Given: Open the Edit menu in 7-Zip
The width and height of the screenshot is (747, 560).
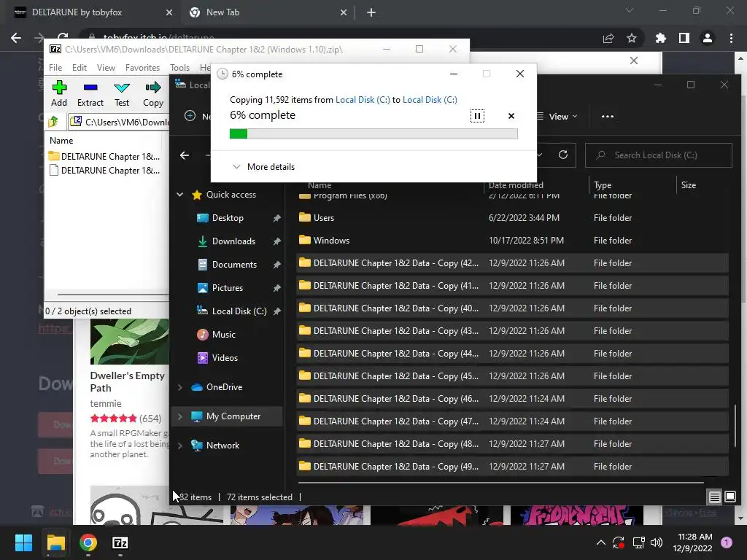Looking at the screenshot, I should pyautogui.click(x=79, y=68).
